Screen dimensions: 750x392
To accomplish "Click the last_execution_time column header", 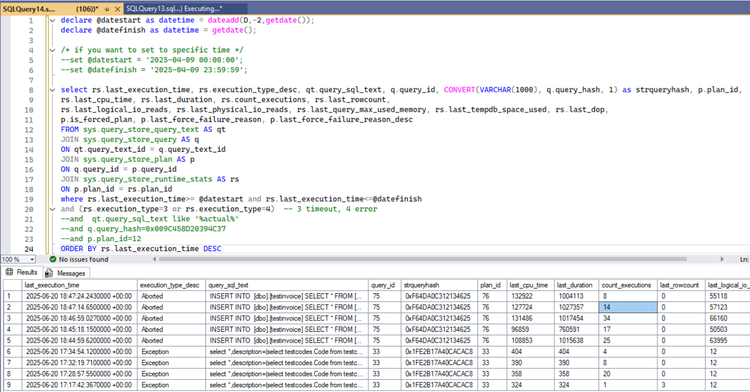I will [80, 285].
